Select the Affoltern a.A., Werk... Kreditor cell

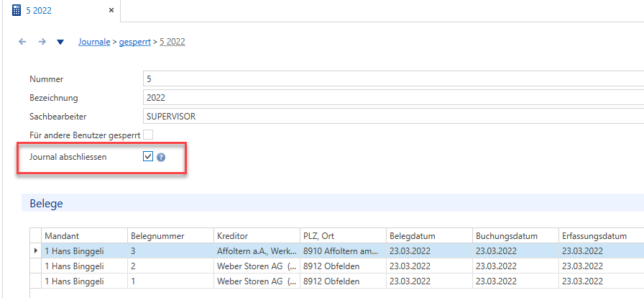click(257, 251)
